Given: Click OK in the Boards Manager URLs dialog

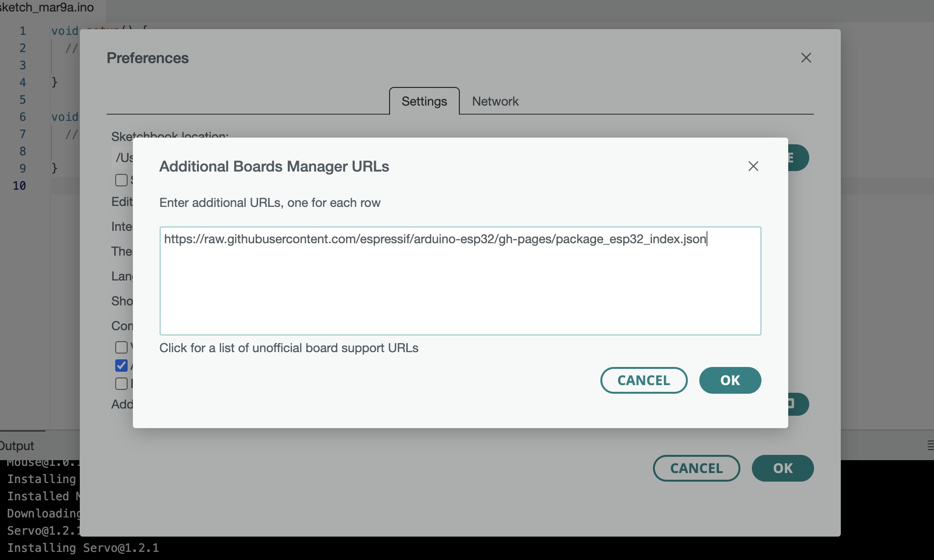Looking at the screenshot, I should coord(730,380).
